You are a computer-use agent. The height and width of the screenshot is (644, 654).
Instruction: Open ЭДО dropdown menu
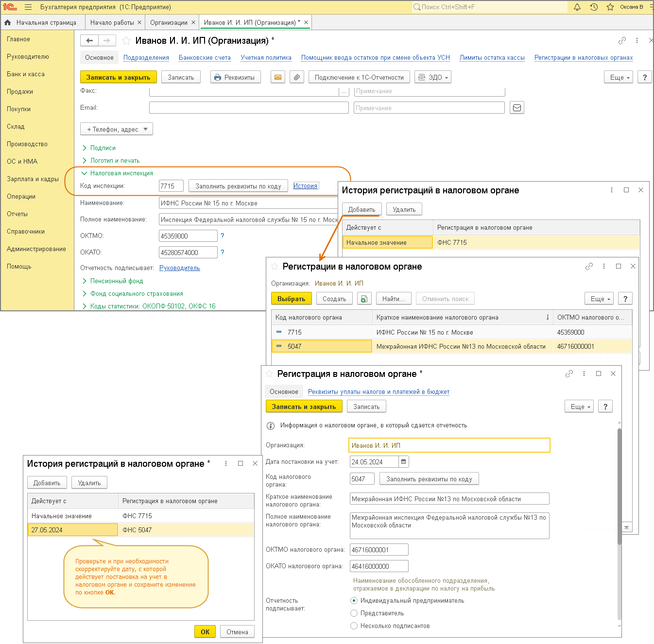tap(433, 77)
